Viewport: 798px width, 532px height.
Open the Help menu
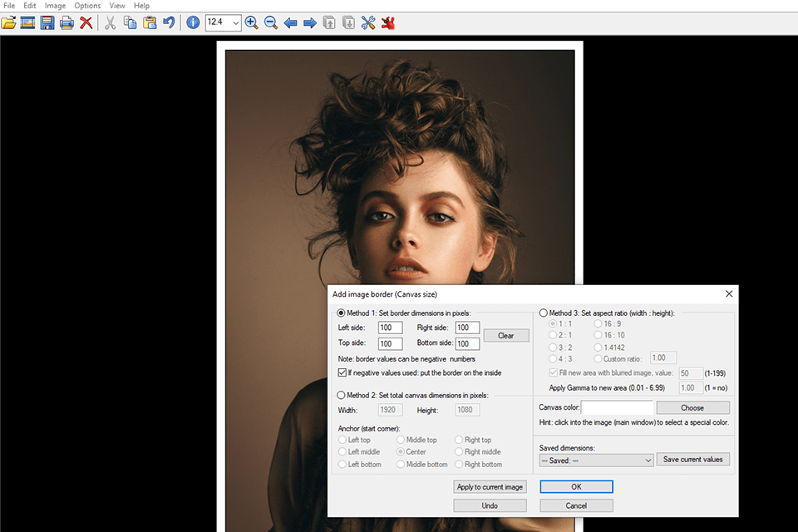[141, 6]
